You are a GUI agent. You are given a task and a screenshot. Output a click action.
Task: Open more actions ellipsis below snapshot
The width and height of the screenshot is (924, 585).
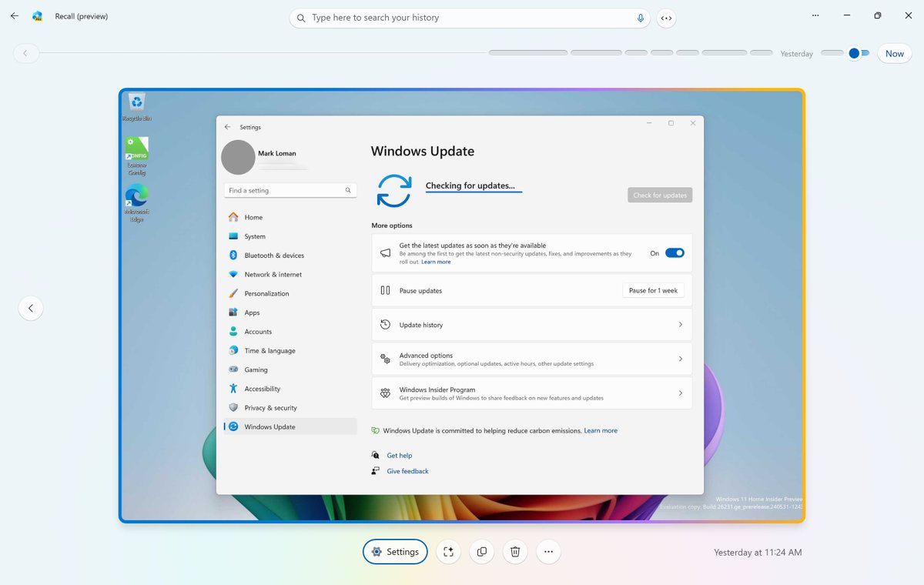click(548, 551)
